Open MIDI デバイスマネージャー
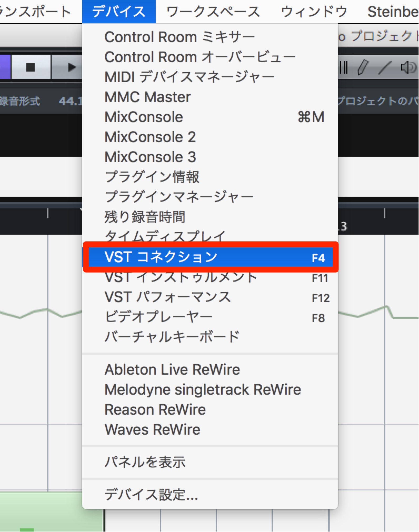This screenshot has width=419, height=532. [x=210, y=77]
